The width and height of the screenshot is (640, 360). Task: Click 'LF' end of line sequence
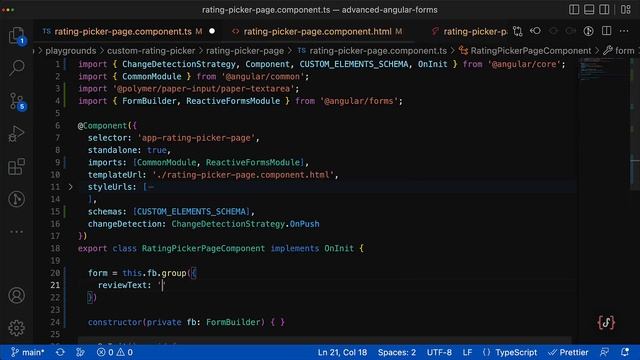(x=467, y=352)
